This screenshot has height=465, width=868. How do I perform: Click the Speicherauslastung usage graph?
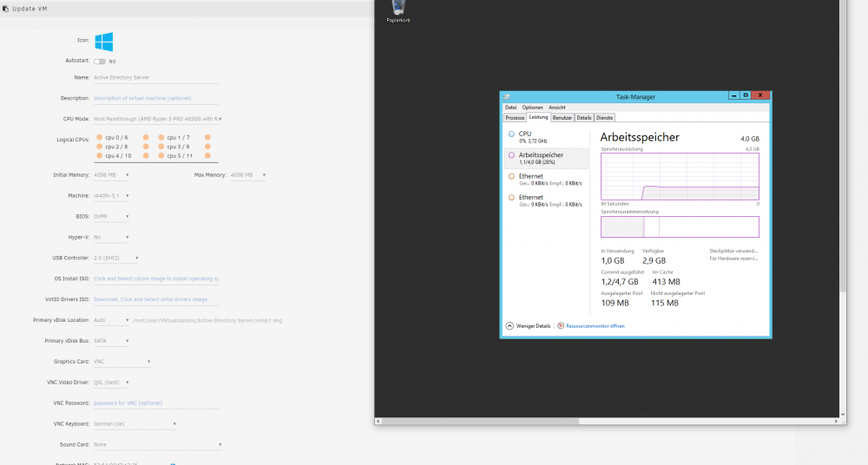(680, 177)
